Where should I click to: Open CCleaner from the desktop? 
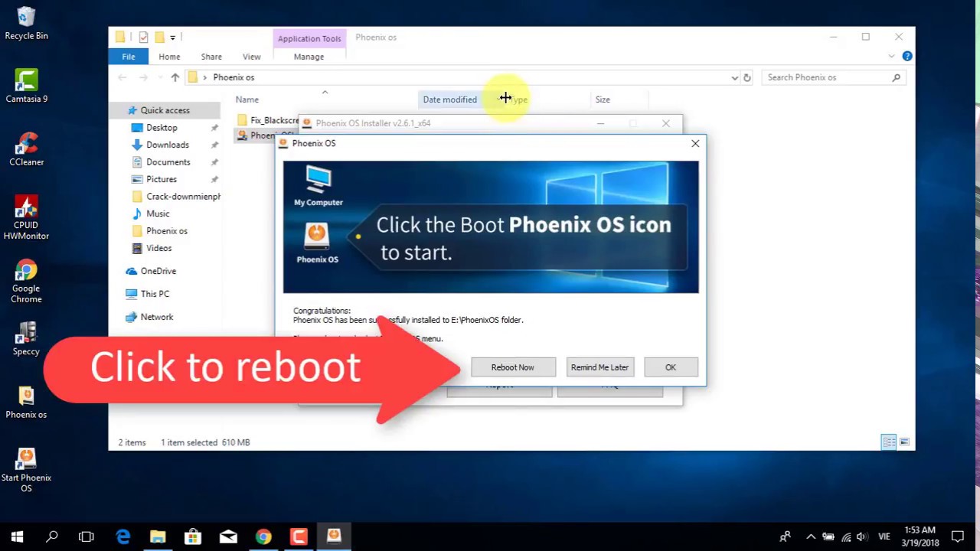pos(26,142)
